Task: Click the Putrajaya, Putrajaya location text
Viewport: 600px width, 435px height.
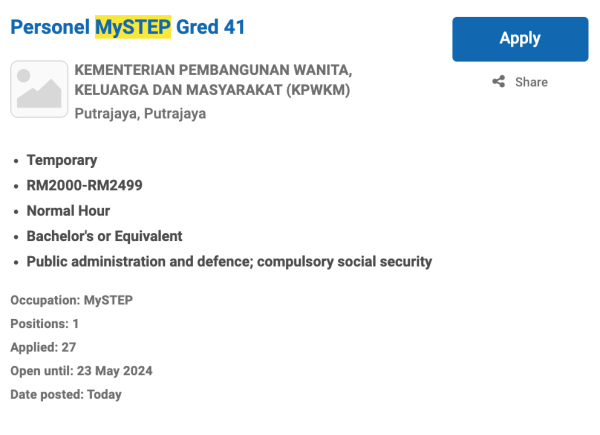Action: pyautogui.click(x=140, y=113)
